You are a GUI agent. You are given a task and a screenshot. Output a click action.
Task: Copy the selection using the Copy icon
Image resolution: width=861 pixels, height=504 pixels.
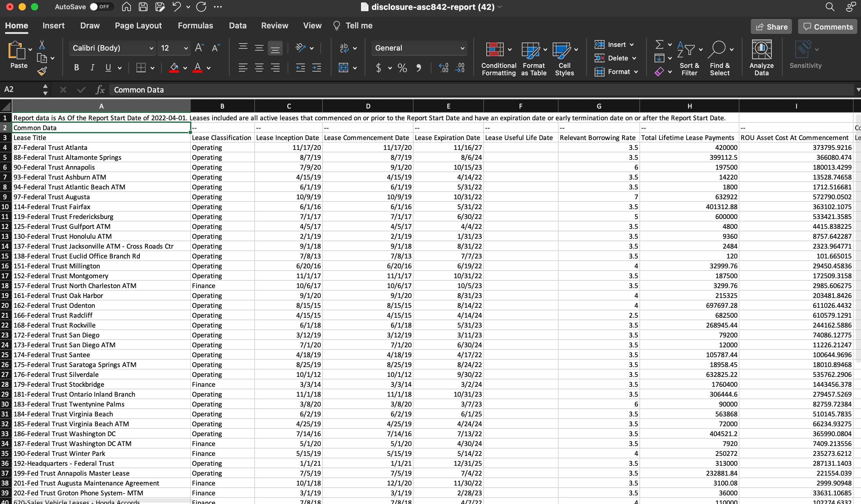click(42, 58)
